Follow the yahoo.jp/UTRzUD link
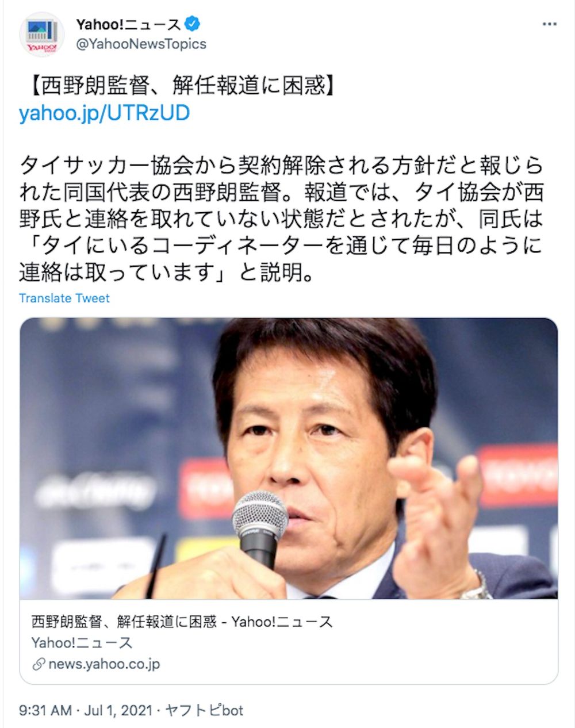Viewport: 575px width, 728px height. pyautogui.click(x=104, y=113)
